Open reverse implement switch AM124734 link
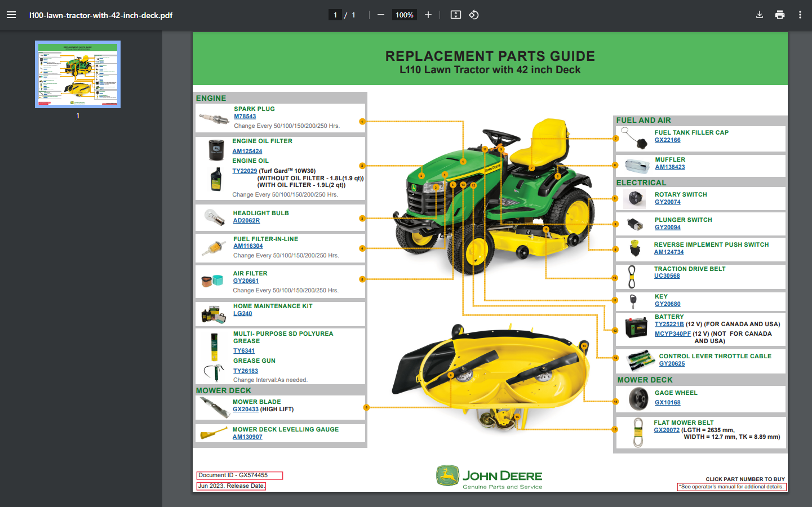Viewport: 812px width, 507px height. [669, 252]
